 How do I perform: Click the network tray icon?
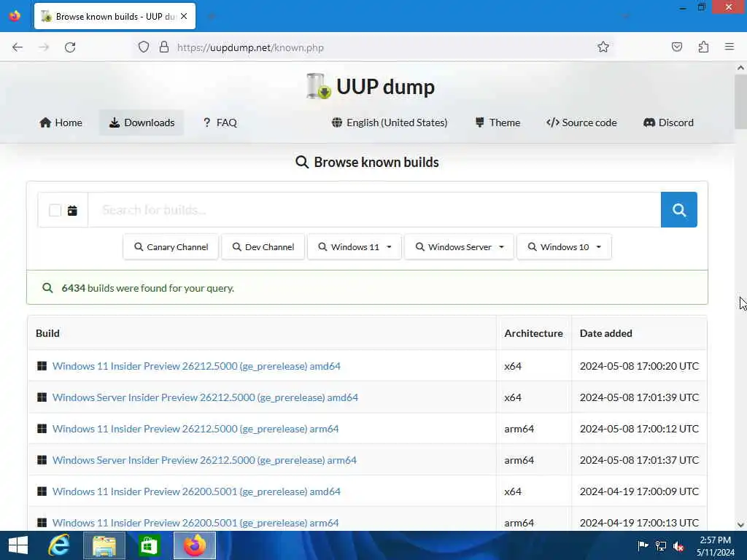click(661, 546)
